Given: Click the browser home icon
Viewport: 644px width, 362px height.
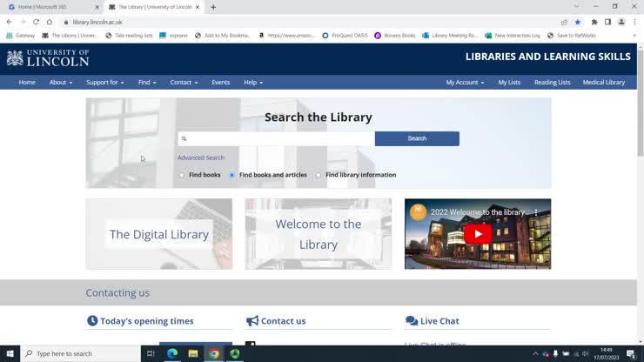Looking at the screenshot, I should (50, 22).
